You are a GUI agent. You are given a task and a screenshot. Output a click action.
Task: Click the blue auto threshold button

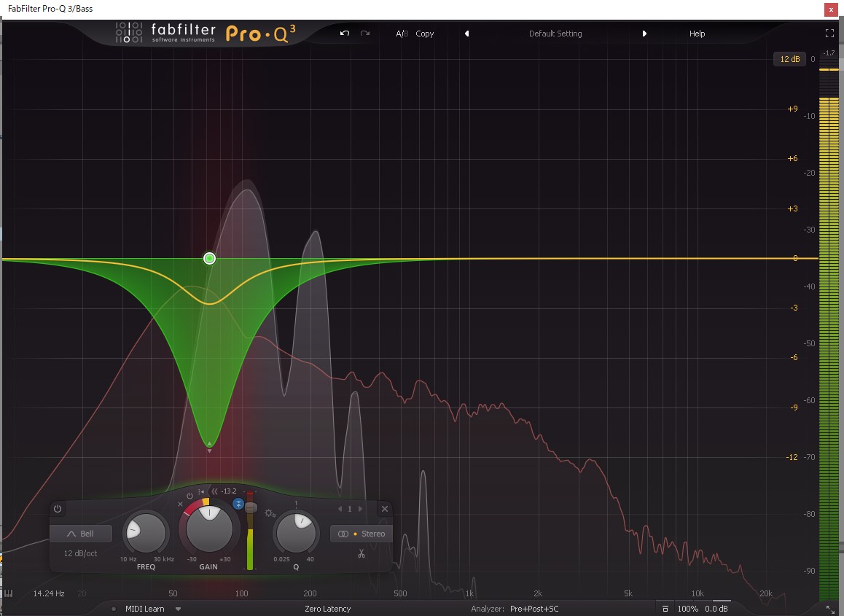(x=238, y=504)
